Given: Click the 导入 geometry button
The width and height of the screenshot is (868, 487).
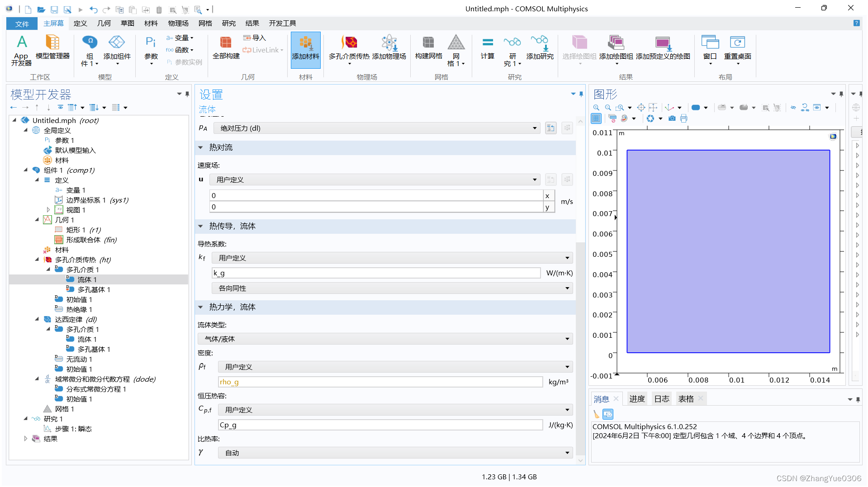Looking at the screenshot, I should (x=254, y=38).
